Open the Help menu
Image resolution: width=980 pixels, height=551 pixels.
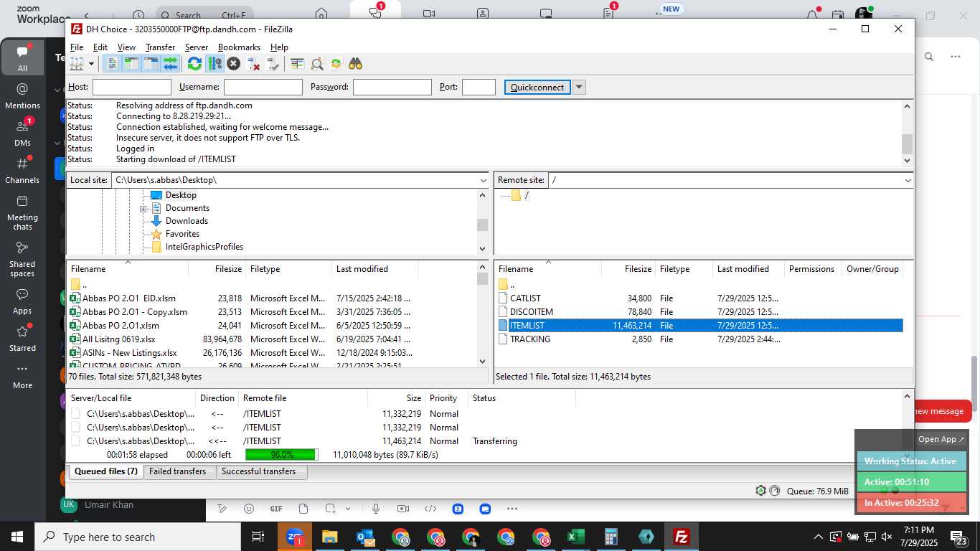[279, 47]
